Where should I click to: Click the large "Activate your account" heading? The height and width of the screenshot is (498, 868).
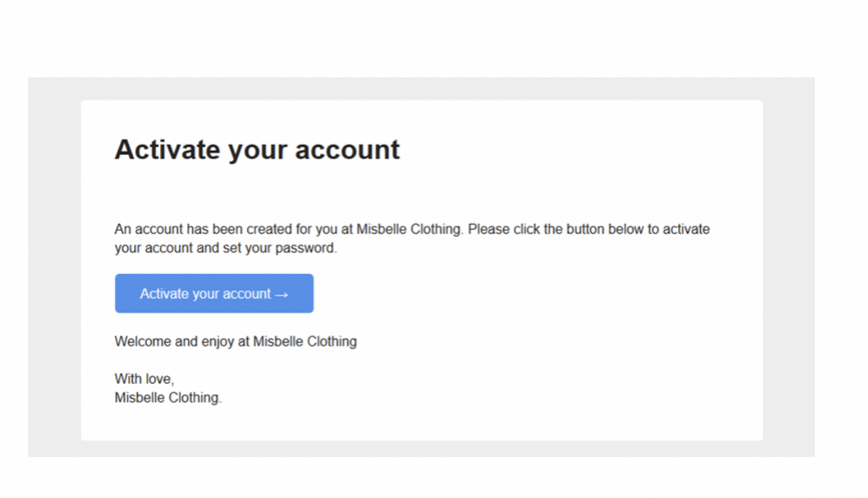pyautogui.click(x=257, y=150)
